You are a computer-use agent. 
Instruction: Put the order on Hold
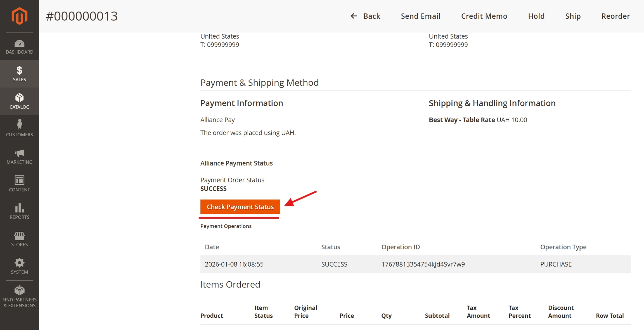coord(536,16)
